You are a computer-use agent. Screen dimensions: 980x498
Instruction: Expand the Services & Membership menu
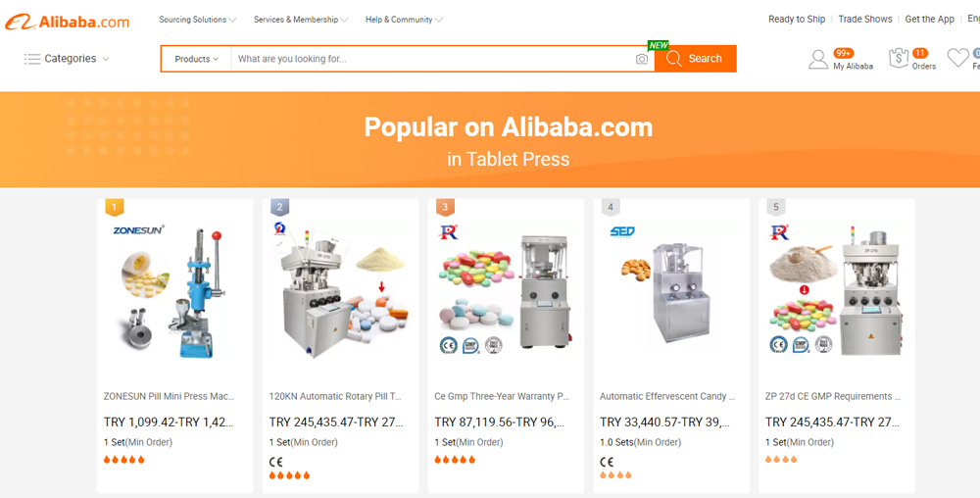tap(301, 20)
